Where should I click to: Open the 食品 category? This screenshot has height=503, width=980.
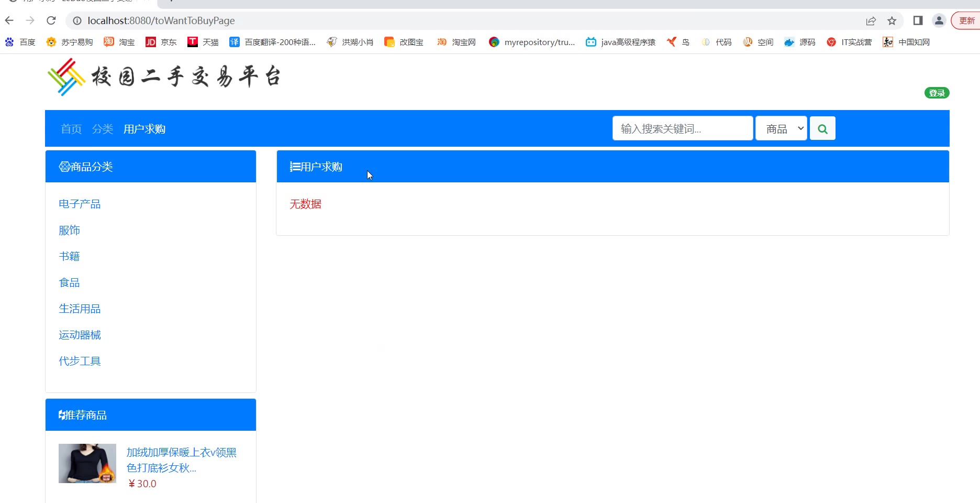tap(69, 282)
